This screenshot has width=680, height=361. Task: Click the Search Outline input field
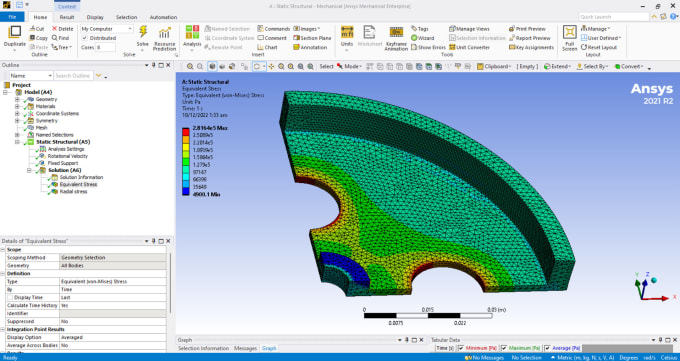pos(73,75)
